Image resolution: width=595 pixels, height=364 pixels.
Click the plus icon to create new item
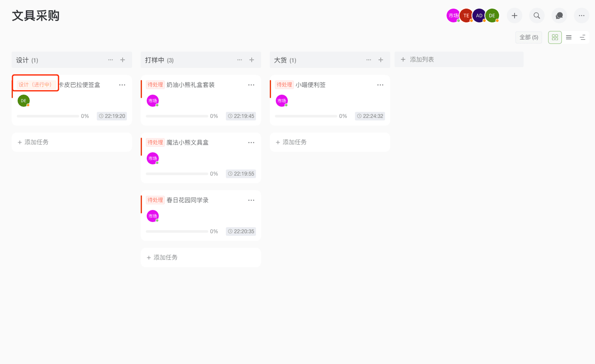[514, 15]
